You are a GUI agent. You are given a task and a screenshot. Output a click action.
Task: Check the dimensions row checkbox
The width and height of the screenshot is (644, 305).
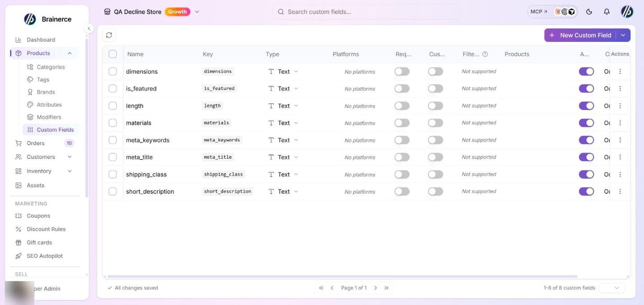point(113,71)
